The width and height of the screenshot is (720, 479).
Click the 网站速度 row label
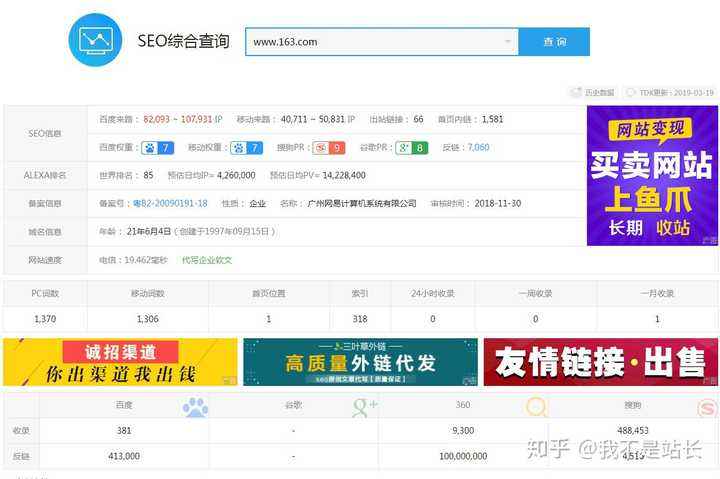(x=45, y=260)
